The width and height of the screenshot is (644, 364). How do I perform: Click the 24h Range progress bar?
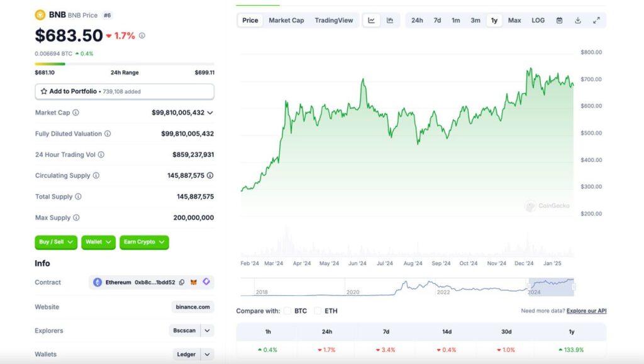coord(125,64)
